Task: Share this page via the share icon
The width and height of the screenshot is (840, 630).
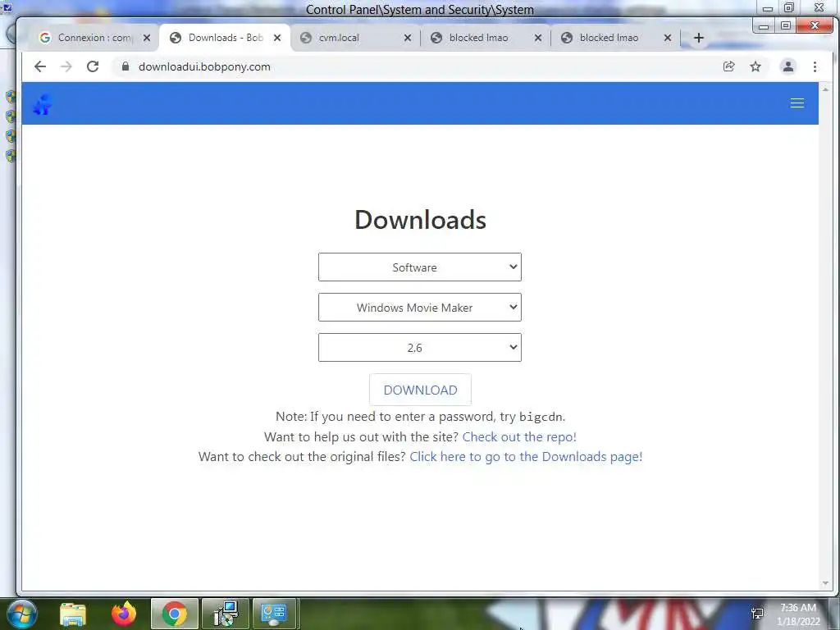Action: [x=728, y=66]
